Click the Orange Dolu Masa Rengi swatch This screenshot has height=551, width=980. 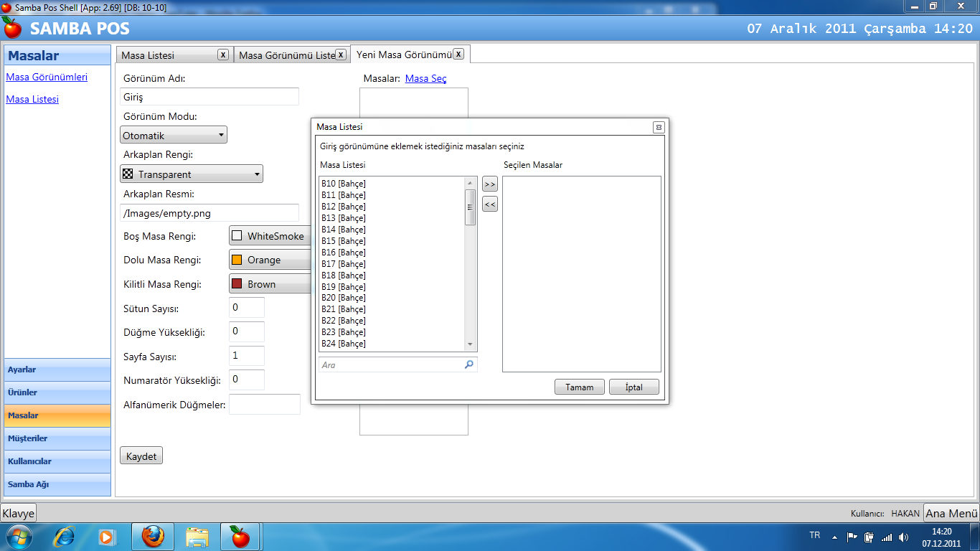pyautogui.click(x=237, y=260)
